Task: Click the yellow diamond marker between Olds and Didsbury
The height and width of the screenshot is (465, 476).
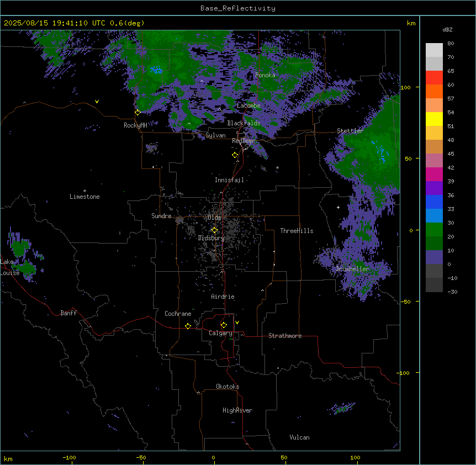Action: coord(214,230)
